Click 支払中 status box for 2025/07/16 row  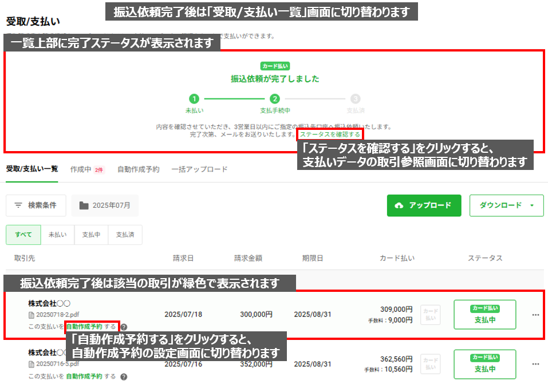click(485, 364)
